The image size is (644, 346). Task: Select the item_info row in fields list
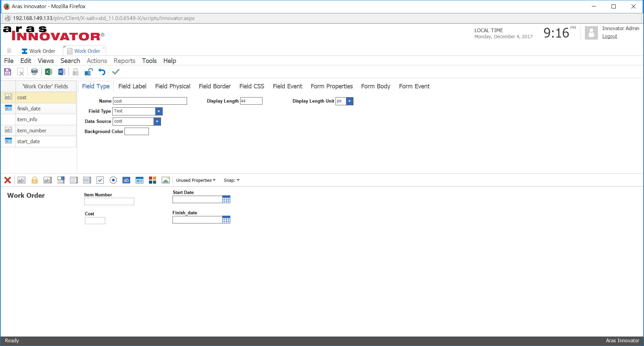pyautogui.click(x=39, y=120)
